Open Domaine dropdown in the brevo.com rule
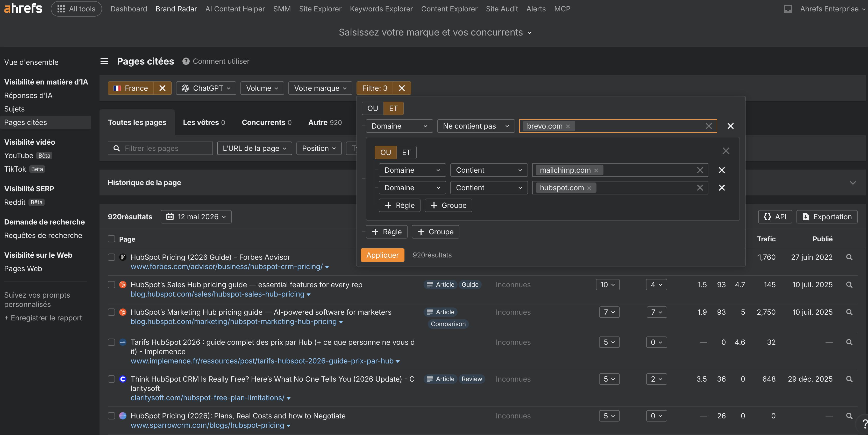Screen dimensions: 868x435 click(x=399, y=126)
